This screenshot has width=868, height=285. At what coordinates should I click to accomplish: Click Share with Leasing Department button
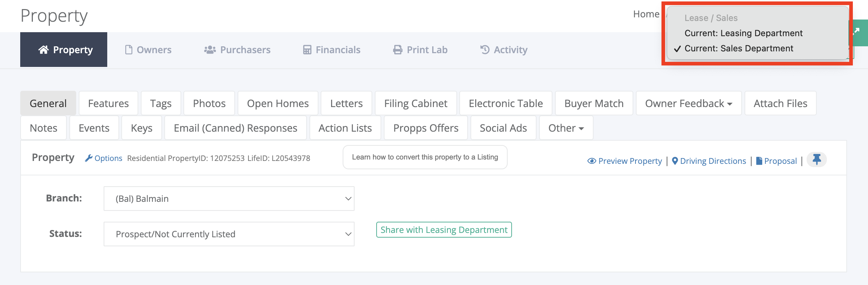[444, 230]
